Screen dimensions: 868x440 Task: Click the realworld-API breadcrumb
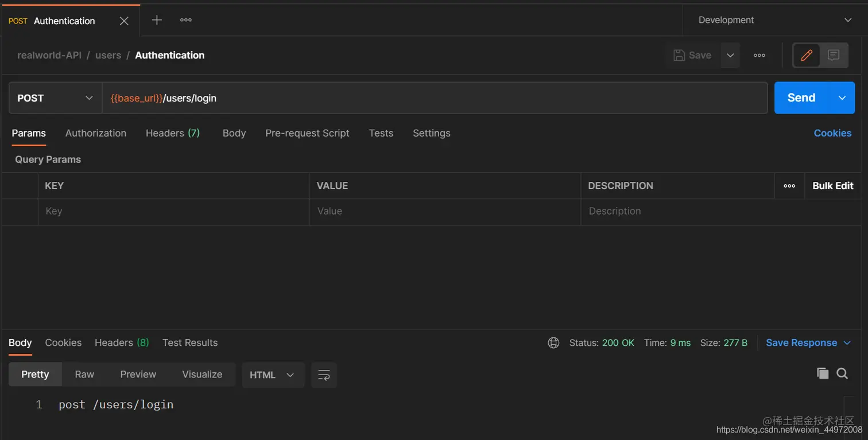[x=49, y=55]
